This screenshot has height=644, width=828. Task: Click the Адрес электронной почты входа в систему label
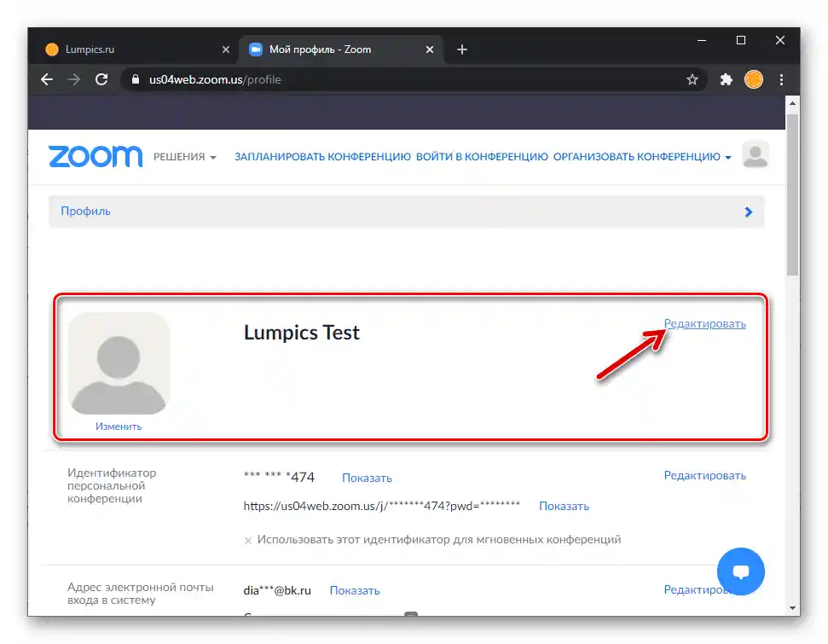click(141, 594)
